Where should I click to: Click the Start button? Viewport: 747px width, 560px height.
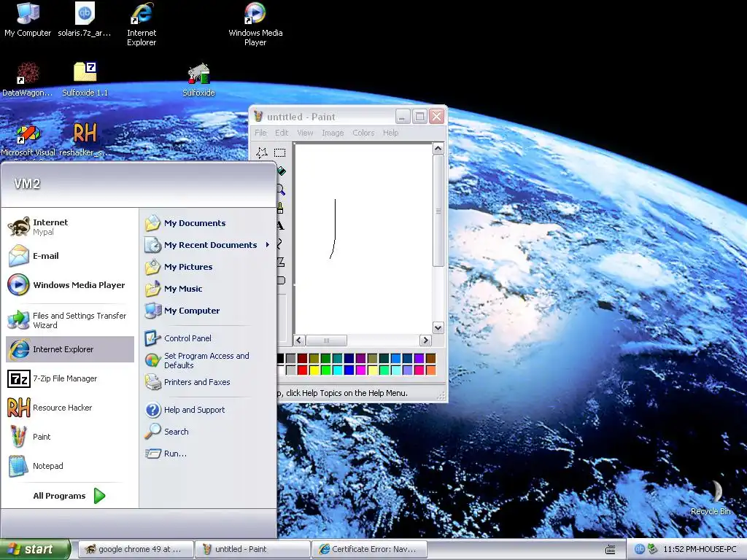coord(34,550)
